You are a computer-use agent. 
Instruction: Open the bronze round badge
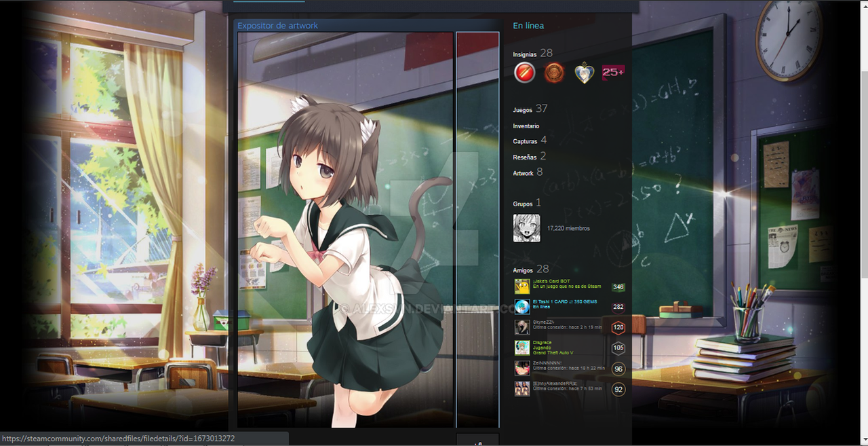pyautogui.click(x=554, y=73)
